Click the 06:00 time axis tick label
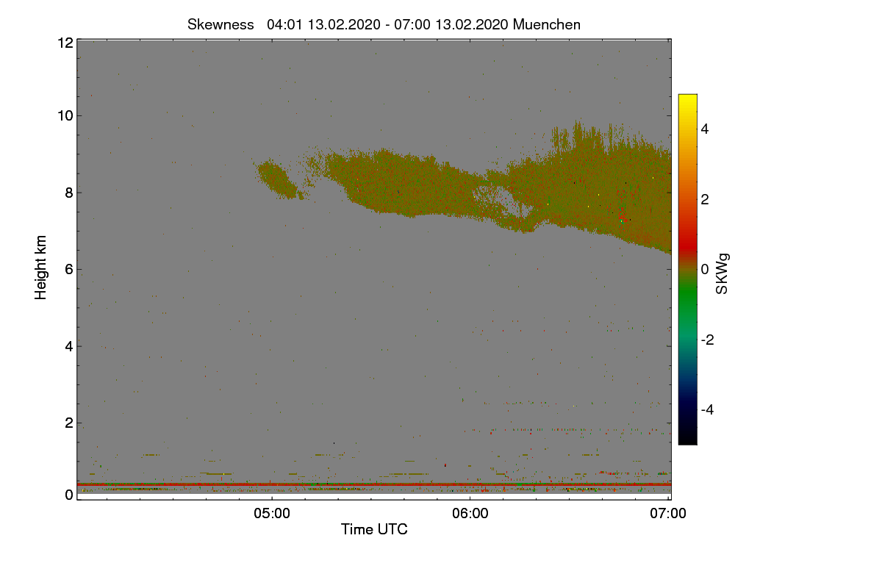 [x=470, y=514]
